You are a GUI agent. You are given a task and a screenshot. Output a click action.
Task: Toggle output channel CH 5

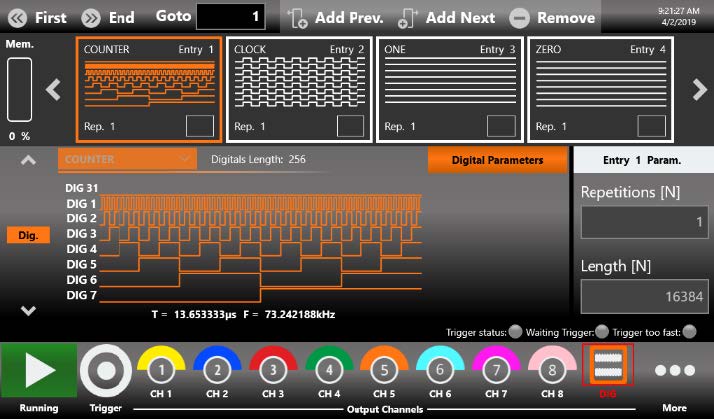click(x=385, y=370)
